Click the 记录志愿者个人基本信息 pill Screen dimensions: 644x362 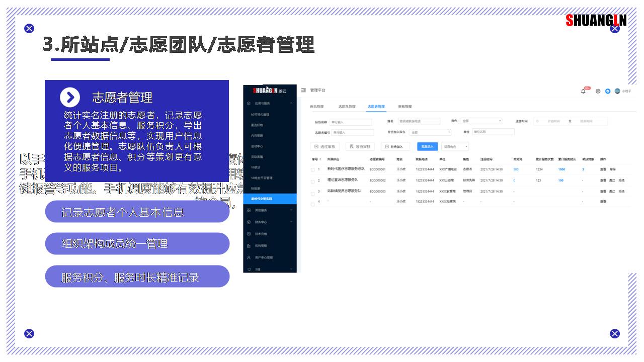137,212
